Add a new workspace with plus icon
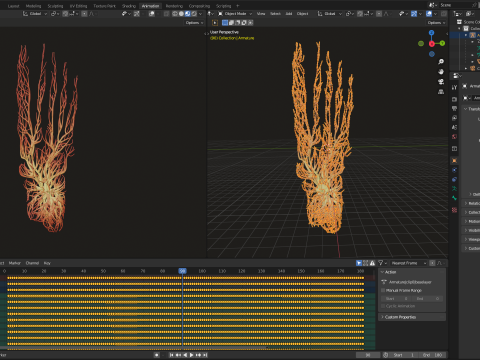Viewport: 480px width, 360px height. point(238,6)
